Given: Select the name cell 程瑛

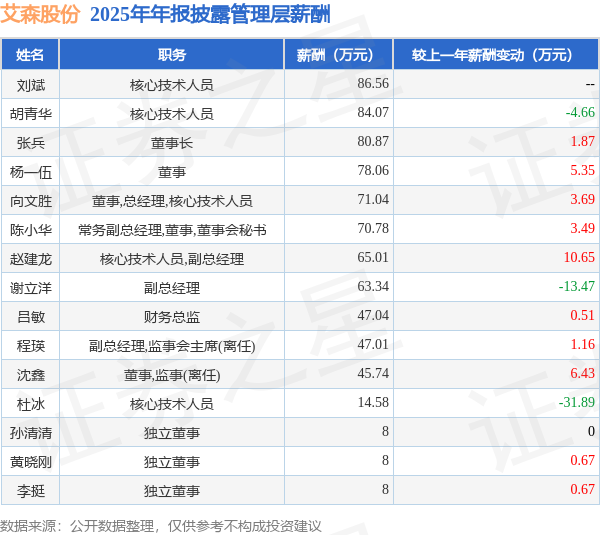Looking at the screenshot, I should [31, 346].
